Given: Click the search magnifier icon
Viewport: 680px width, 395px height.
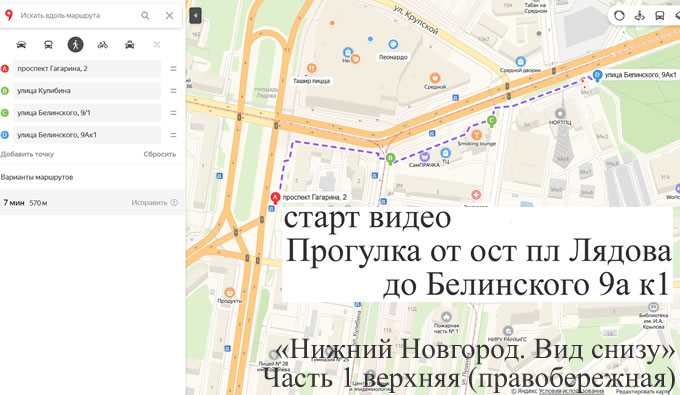Looking at the screenshot, I should [145, 16].
